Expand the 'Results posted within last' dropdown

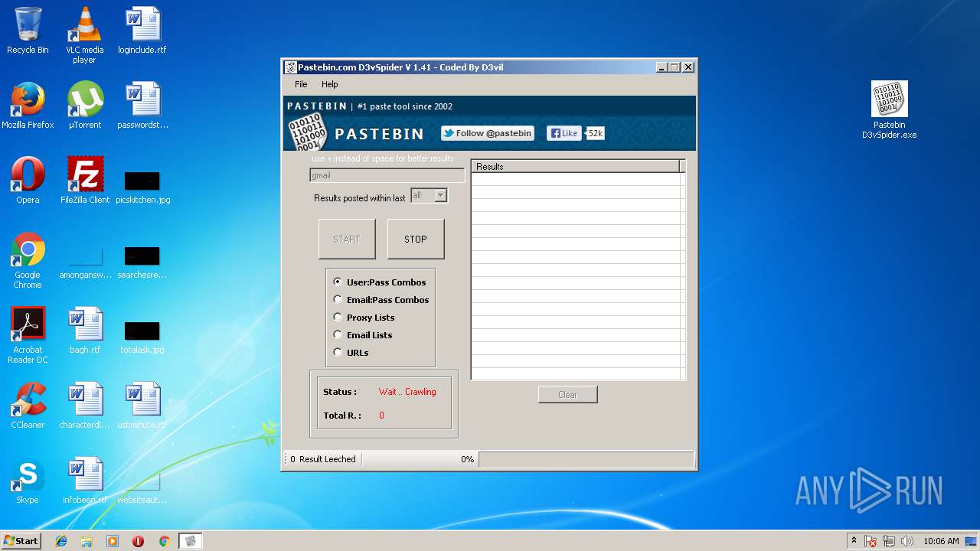click(x=440, y=196)
